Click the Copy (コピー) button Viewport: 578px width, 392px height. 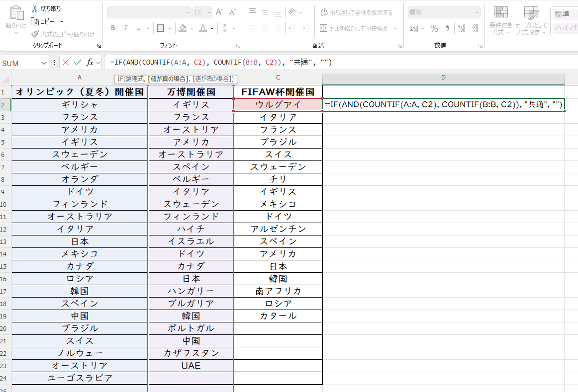[x=43, y=21]
